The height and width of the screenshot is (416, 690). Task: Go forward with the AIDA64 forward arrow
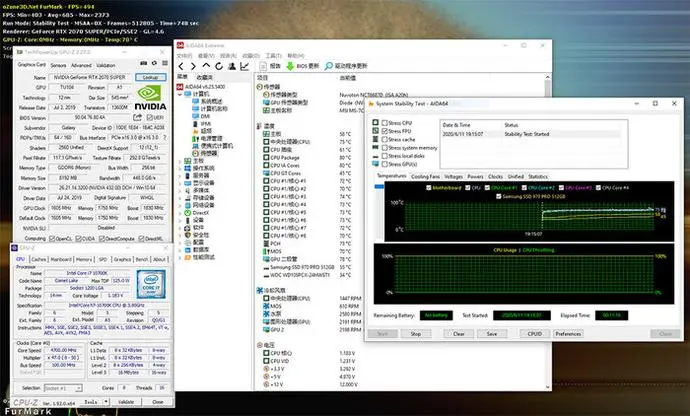pyautogui.click(x=193, y=66)
